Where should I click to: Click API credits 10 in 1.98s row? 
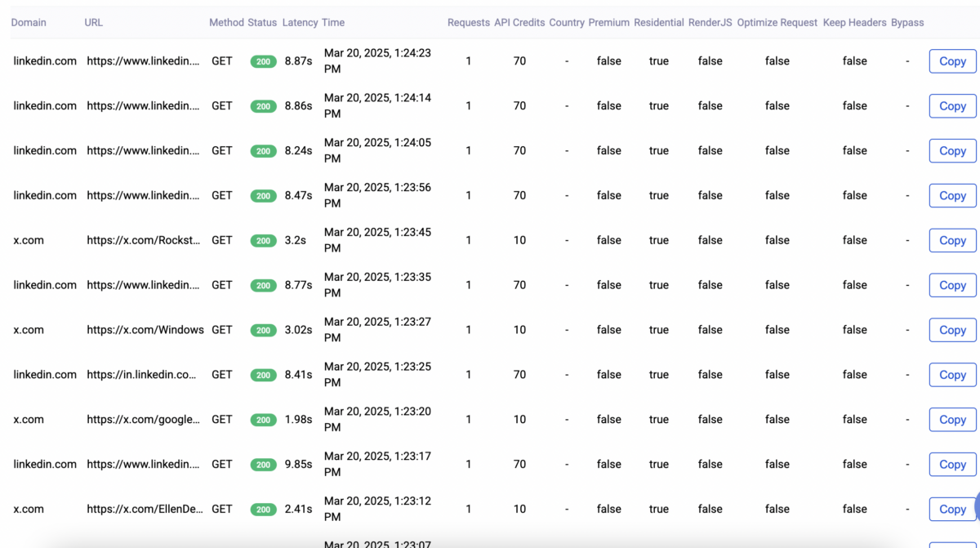(x=519, y=420)
